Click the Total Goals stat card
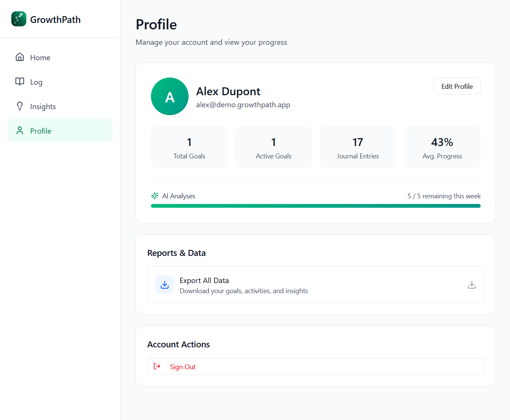Image resolution: width=510 pixels, height=420 pixels. [x=189, y=147]
